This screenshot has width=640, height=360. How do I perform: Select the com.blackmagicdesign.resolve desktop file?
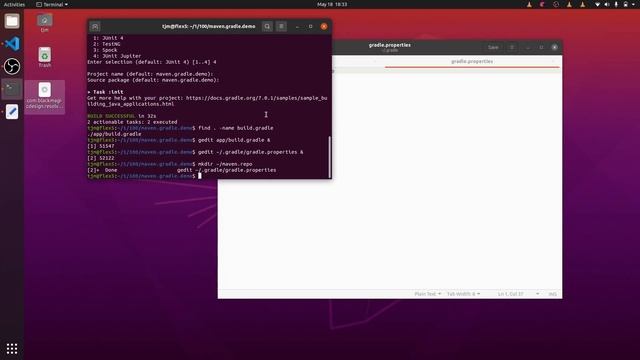point(44,96)
